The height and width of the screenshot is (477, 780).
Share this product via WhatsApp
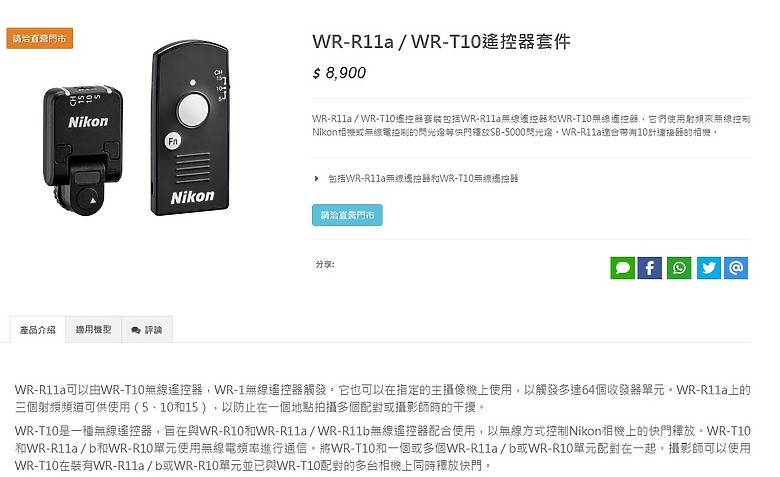[x=679, y=268]
